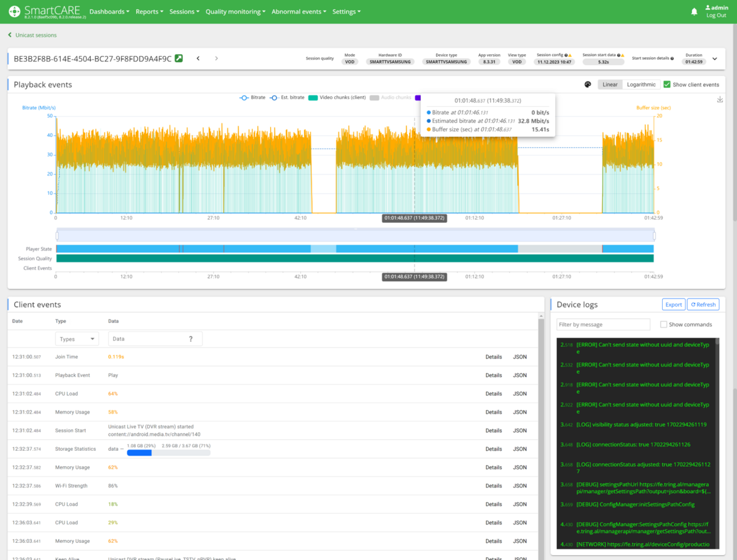
Task: Uncheck Show client events checkbox
Action: click(666, 85)
